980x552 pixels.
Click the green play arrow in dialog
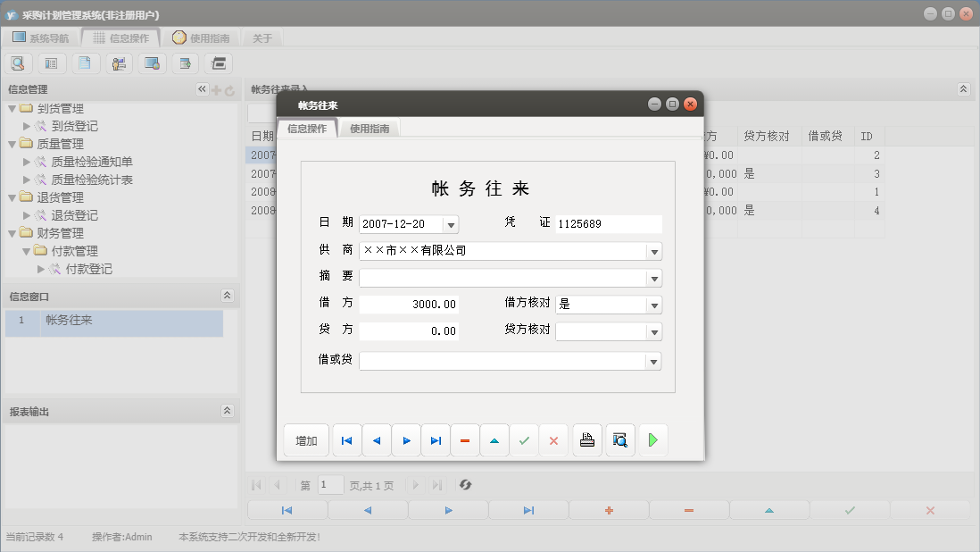[x=653, y=440]
